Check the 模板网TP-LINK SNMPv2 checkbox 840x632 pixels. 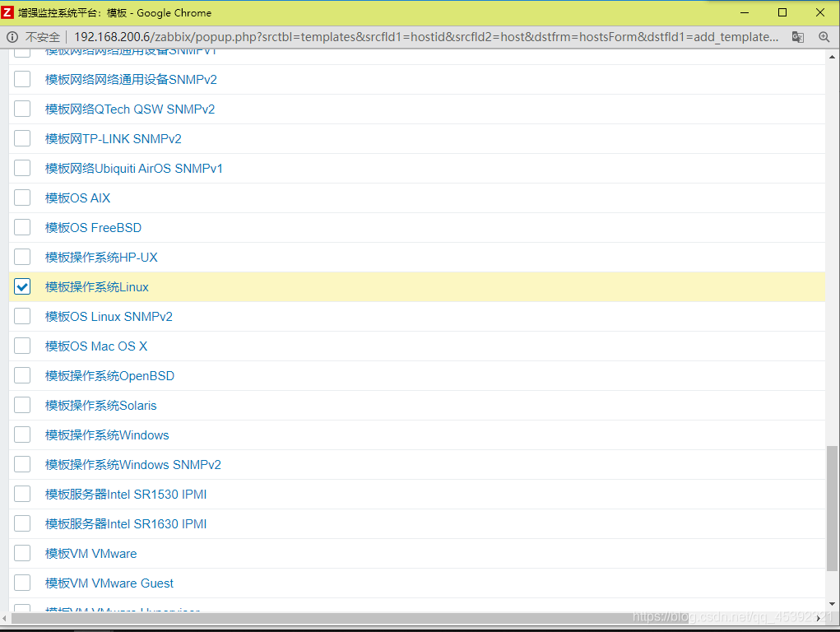coord(22,138)
